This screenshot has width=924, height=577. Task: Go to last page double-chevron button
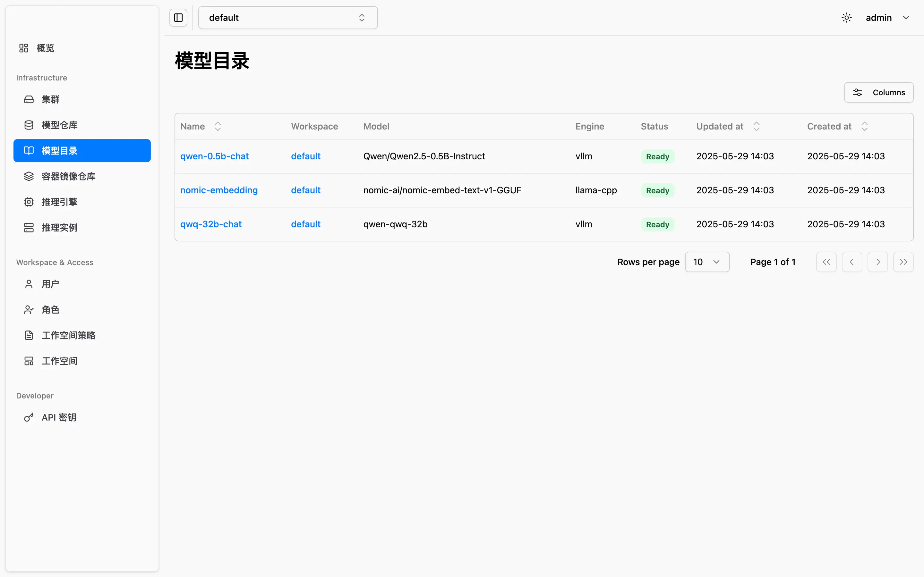pyautogui.click(x=903, y=262)
